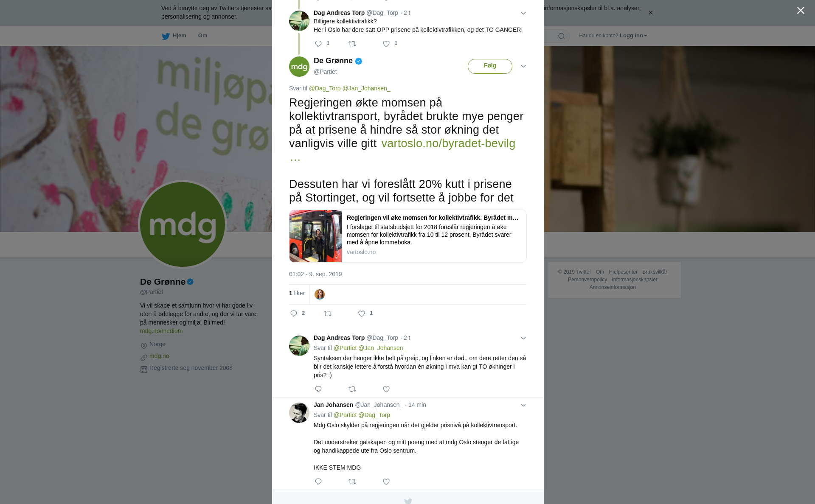Expand options on Dag Torp's Syntaksen tweet

click(523, 338)
